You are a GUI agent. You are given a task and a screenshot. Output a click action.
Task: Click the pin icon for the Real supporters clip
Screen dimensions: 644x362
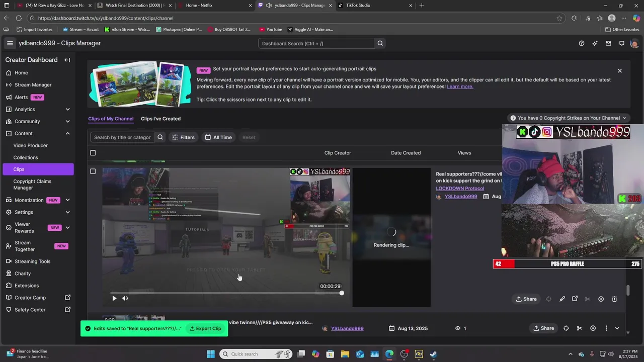562,299
